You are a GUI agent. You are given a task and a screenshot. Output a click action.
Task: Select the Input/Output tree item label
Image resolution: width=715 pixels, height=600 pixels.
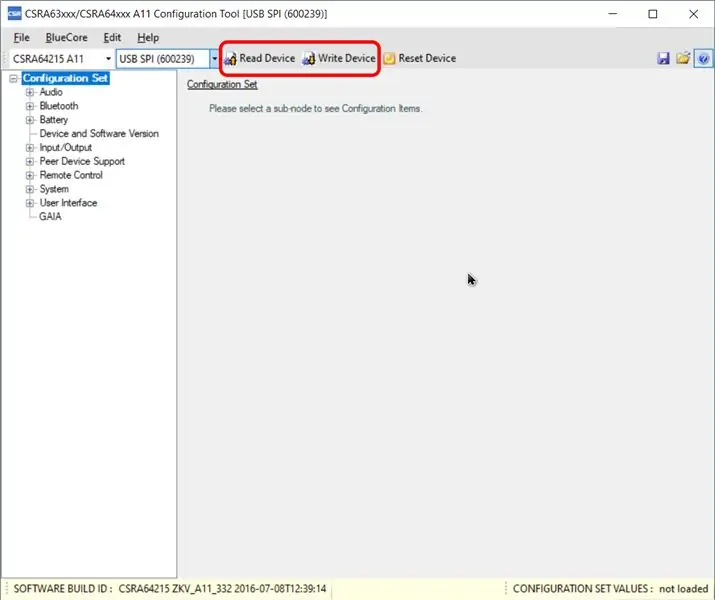(x=66, y=148)
